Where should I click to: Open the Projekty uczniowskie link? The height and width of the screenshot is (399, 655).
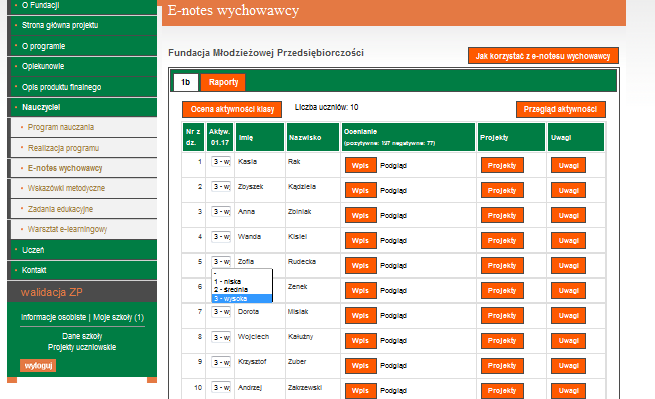pos(82,348)
